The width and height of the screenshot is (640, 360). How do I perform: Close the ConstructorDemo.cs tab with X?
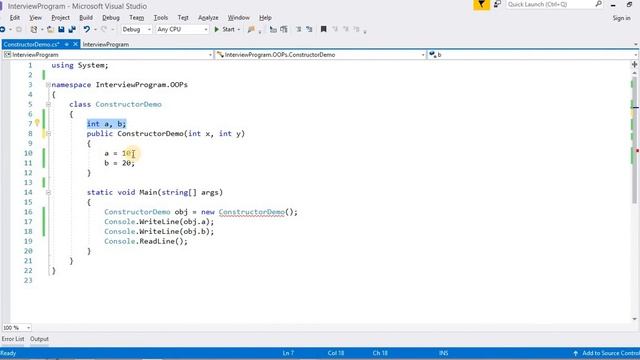click(76, 44)
